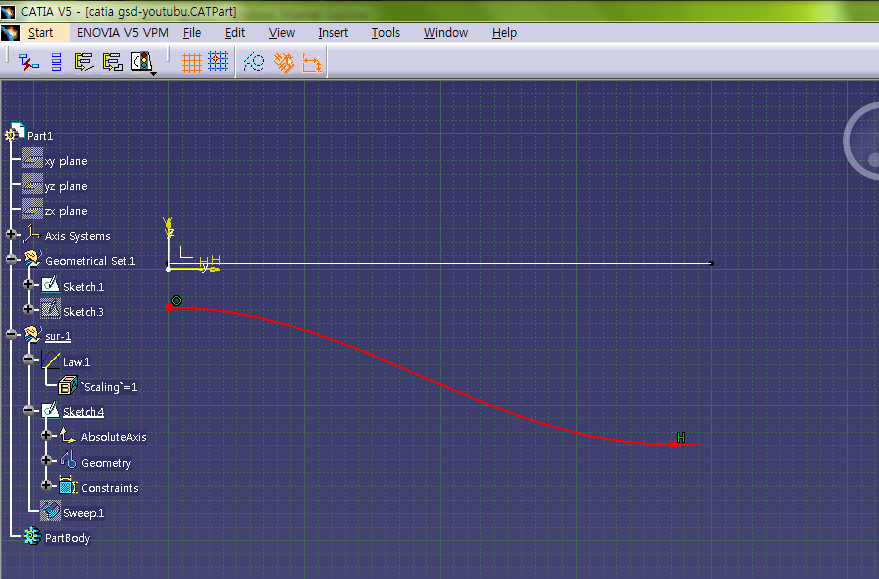The image size is (879, 579).
Task: Select the Sweep.1 feature icon
Action: pos(50,512)
